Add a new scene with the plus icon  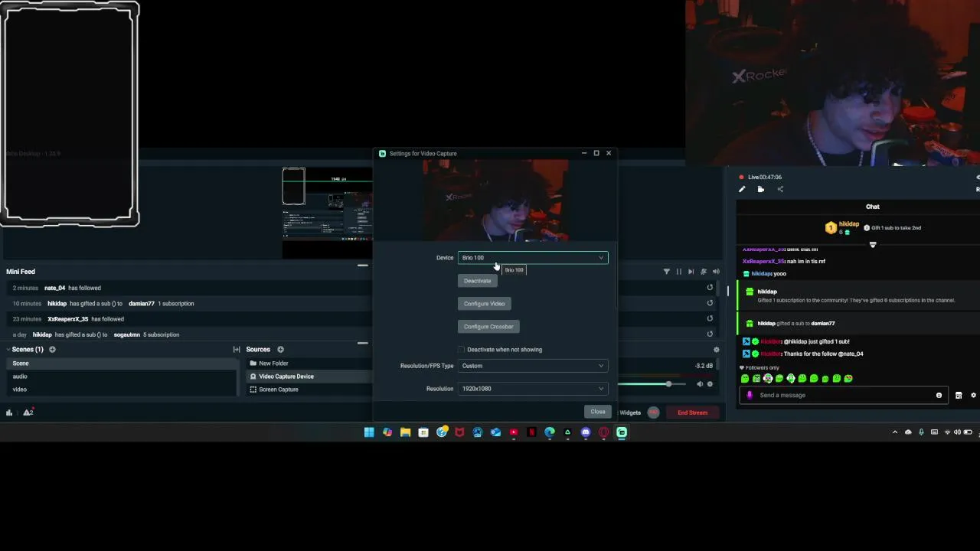(x=52, y=350)
